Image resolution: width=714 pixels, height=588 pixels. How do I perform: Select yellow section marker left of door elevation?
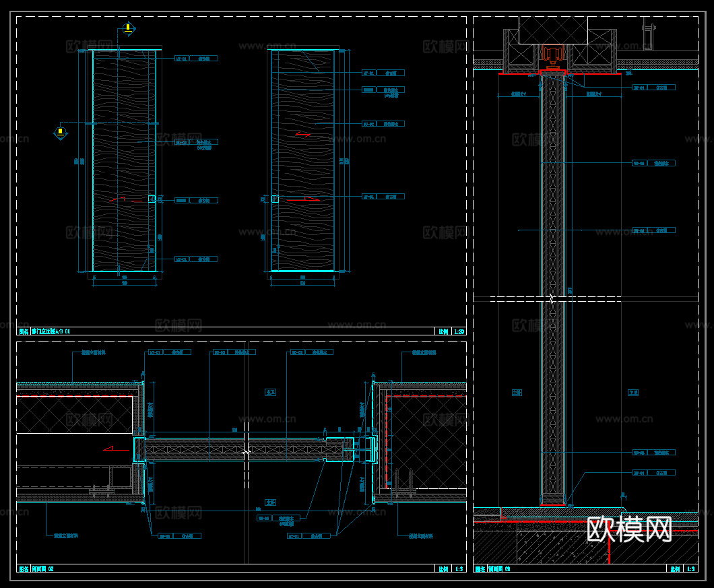(61, 133)
